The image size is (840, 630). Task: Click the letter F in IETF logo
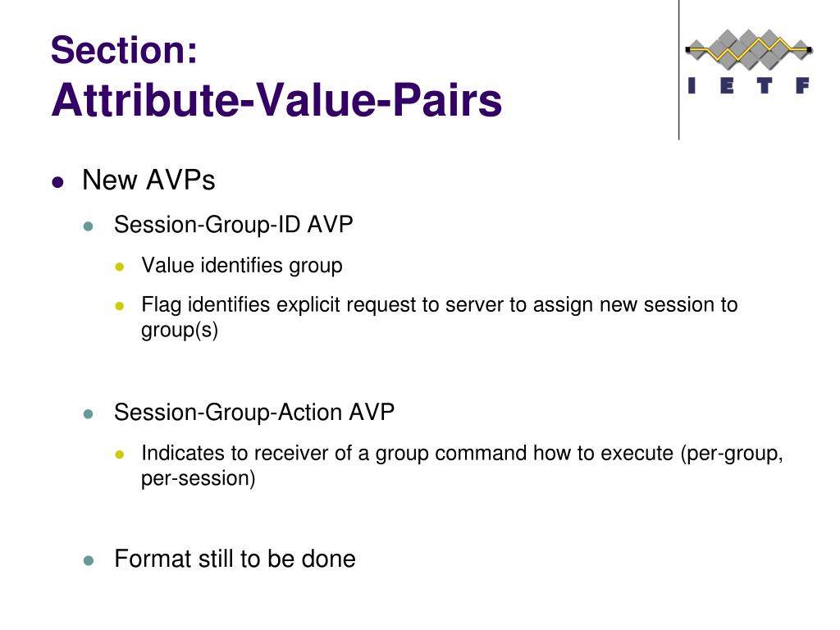point(802,85)
